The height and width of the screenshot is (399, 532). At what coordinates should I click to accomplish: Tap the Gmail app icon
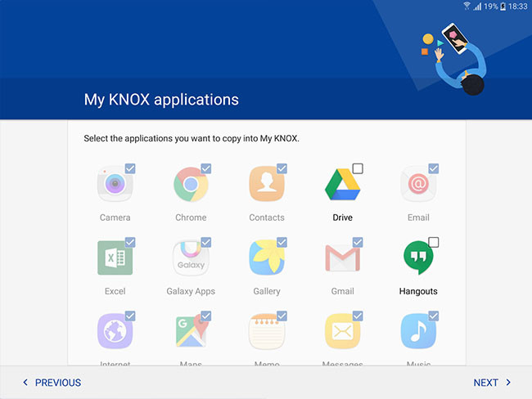pyautogui.click(x=342, y=258)
